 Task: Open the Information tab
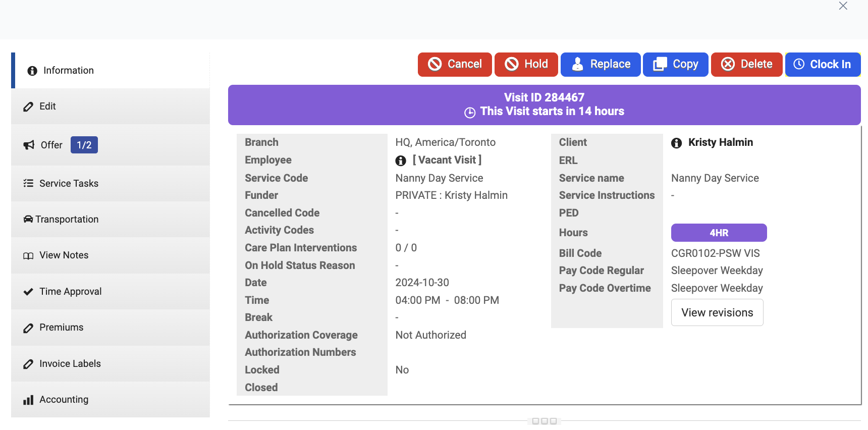coord(68,71)
